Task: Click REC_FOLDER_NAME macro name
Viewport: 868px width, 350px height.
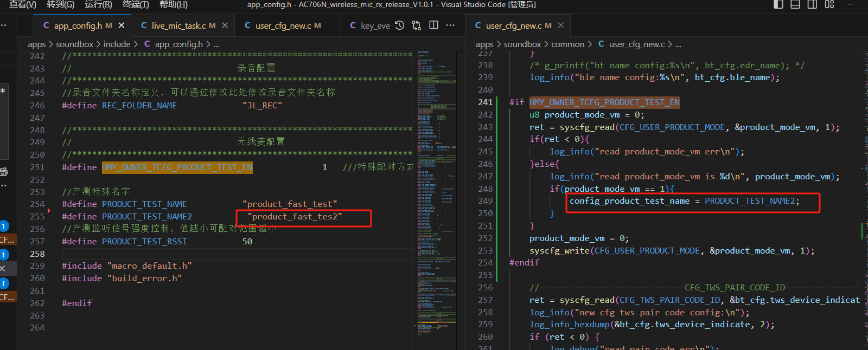Action: pos(139,106)
